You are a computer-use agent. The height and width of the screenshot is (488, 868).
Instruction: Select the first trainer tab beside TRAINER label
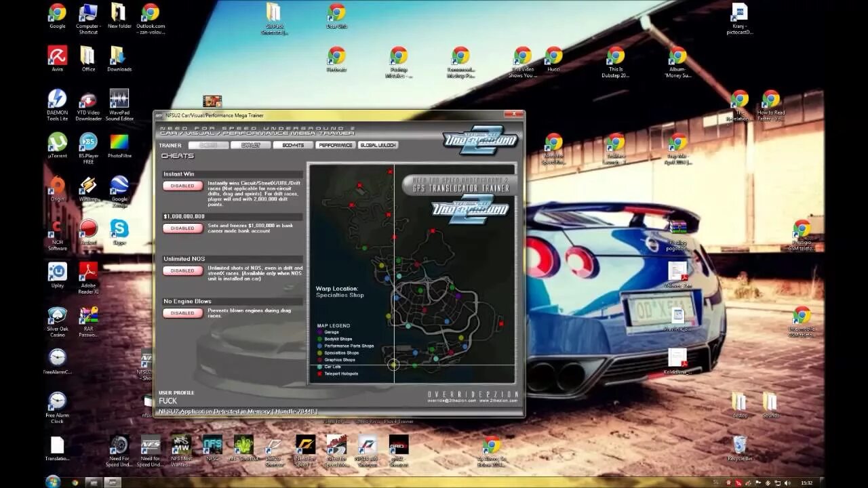tap(208, 145)
